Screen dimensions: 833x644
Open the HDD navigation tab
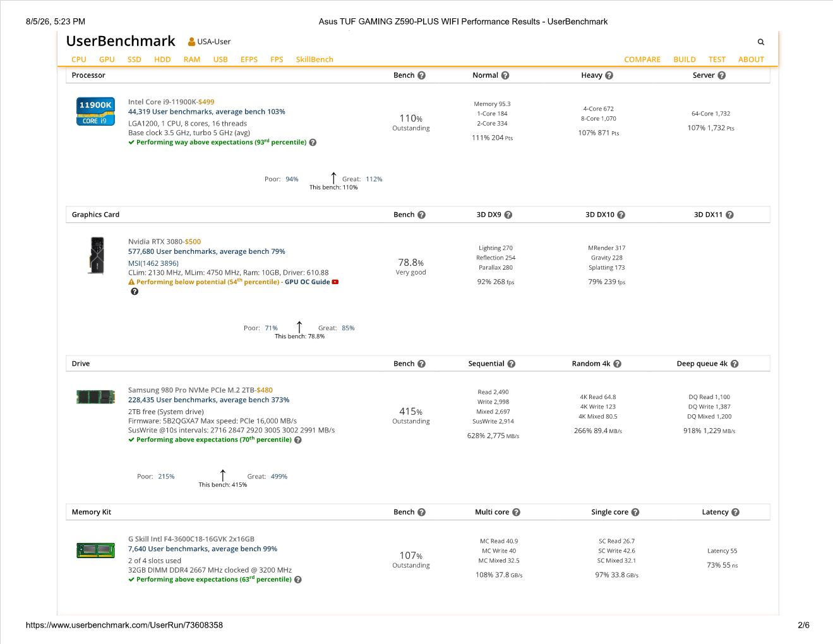pyautogui.click(x=162, y=59)
